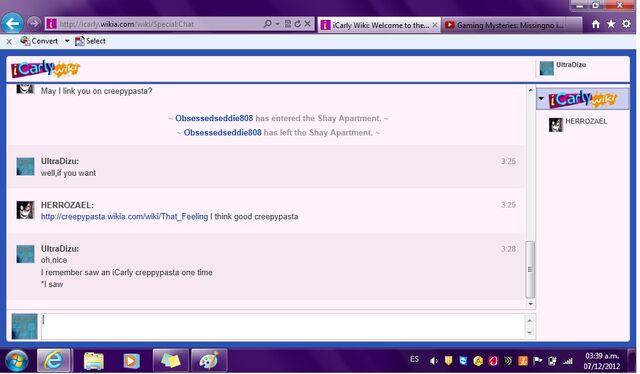Click the refresh icon in address bar
640x374 pixels.
point(298,24)
